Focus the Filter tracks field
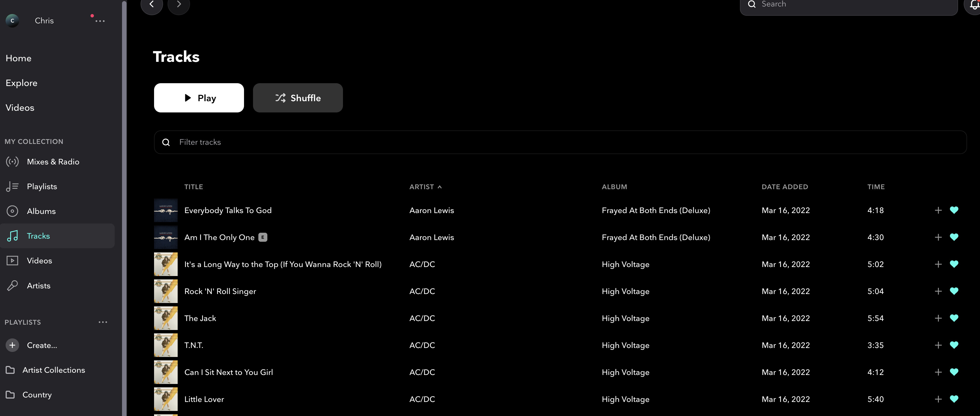Viewport: 980px width, 416px height. [560, 142]
